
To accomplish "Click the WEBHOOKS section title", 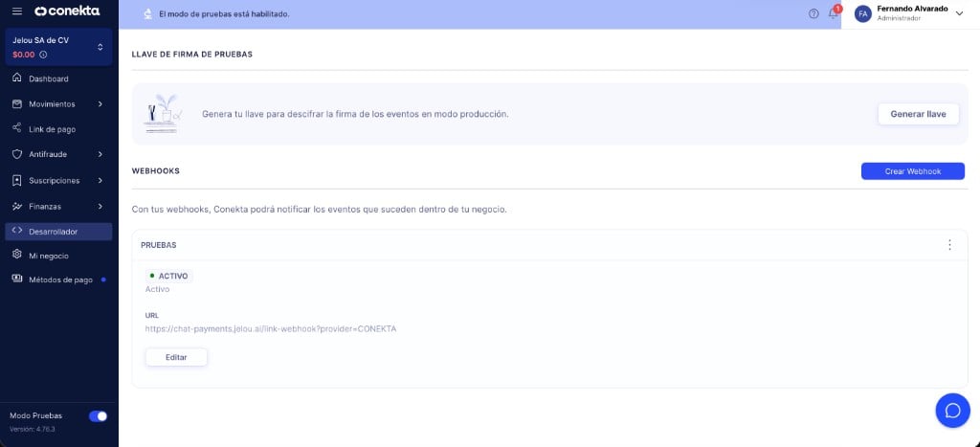I will point(156,170).
